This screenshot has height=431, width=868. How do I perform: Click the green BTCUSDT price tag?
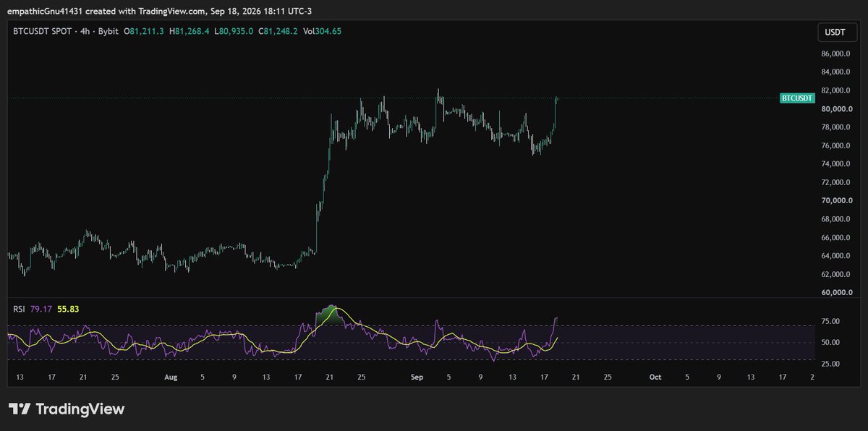797,98
